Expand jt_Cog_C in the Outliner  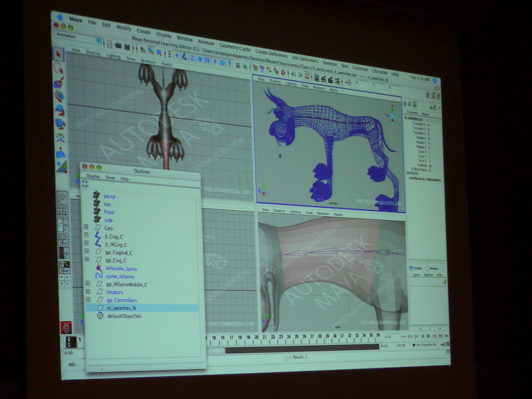click(86, 235)
